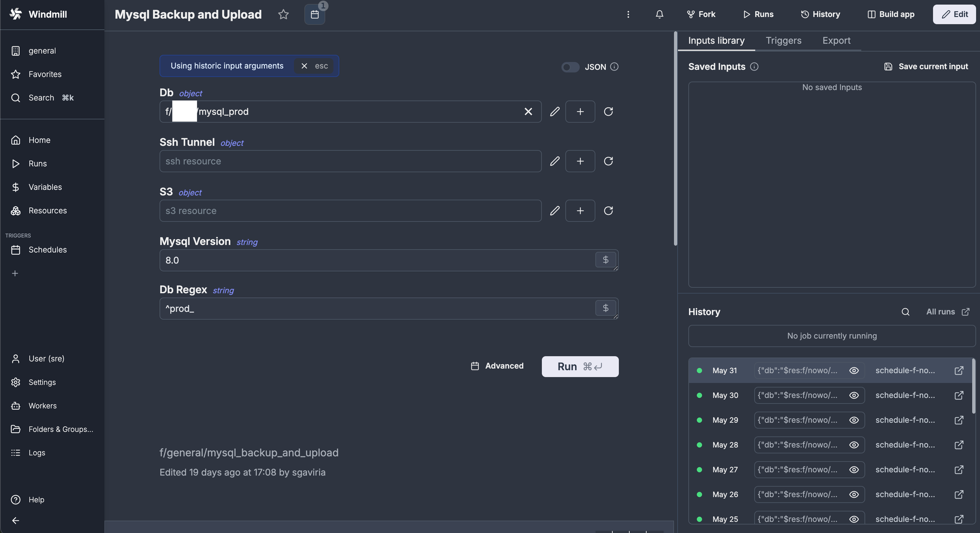Preview May 27 run inputs eye icon
This screenshot has width=980, height=533.
[x=854, y=470]
